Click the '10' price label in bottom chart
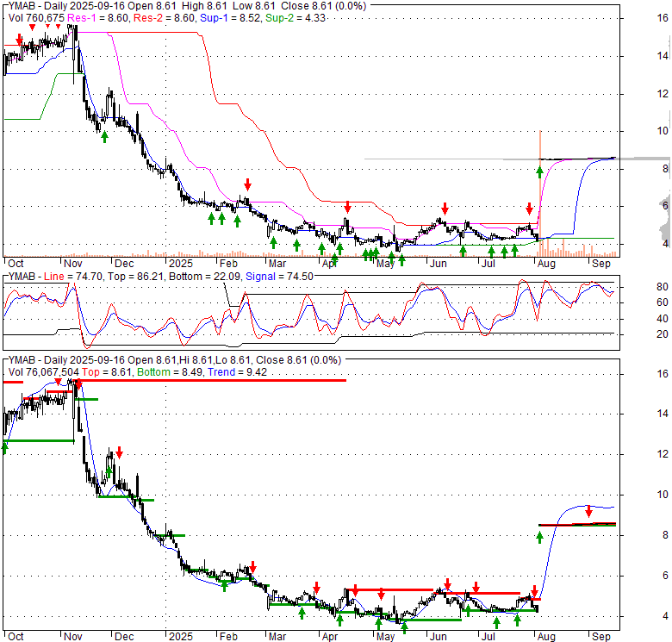672x642 pixels. tap(663, 495)
